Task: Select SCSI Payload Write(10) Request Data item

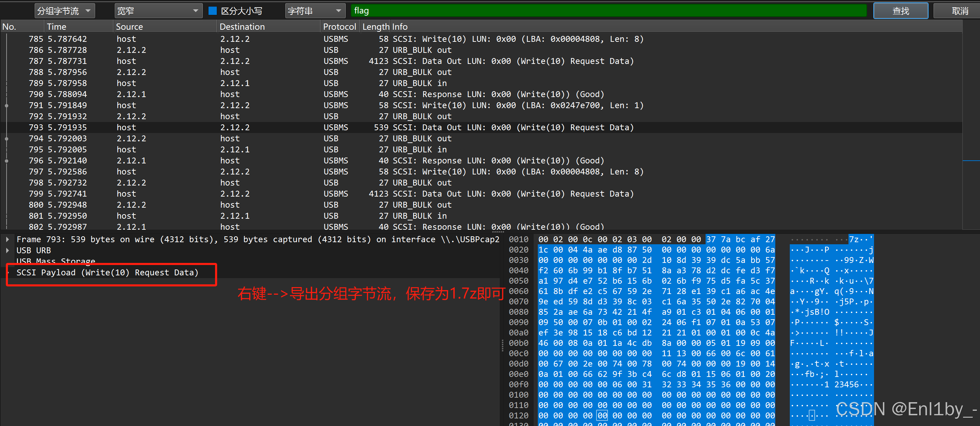Action: click(x=107, y=273)
